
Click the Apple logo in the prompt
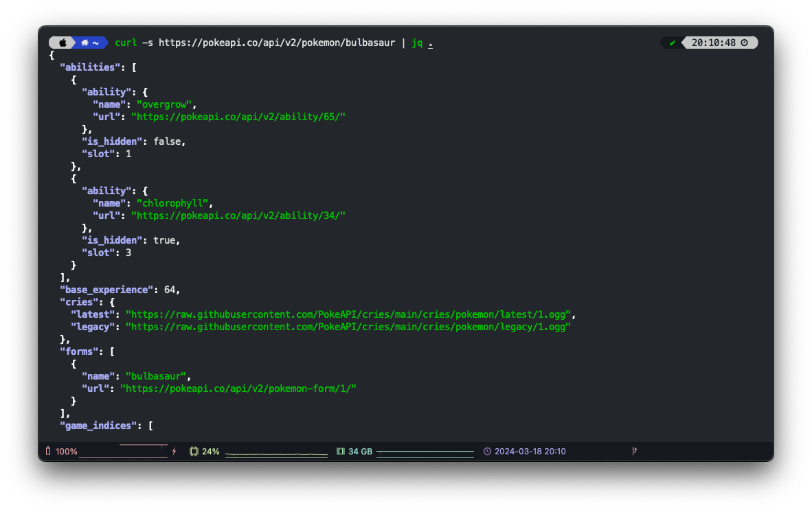click(63, 43)
